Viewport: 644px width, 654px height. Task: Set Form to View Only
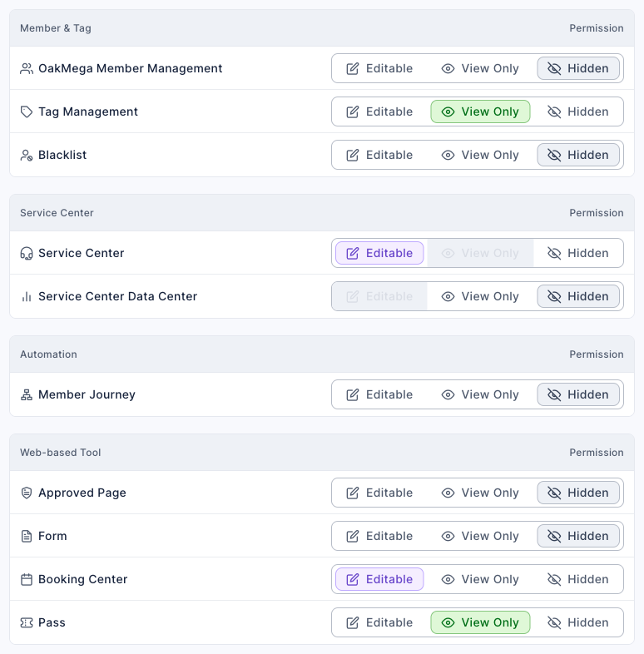click(480, 536)
